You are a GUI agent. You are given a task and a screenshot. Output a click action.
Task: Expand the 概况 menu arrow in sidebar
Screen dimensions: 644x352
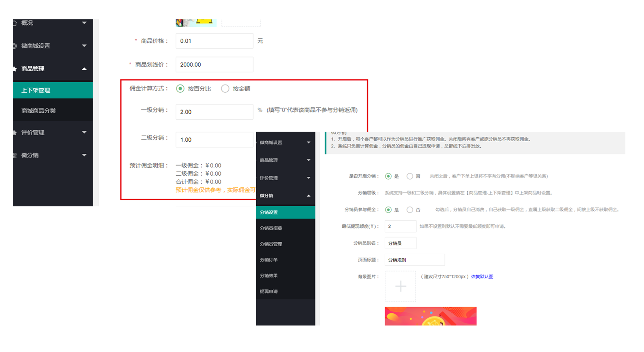pyautogui.click(x=84, y=23)
